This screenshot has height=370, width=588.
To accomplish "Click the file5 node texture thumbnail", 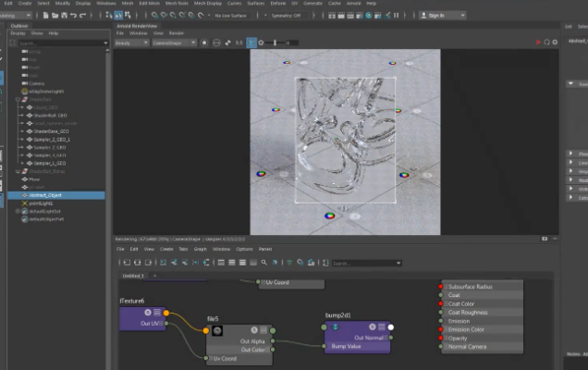I will (x=216, y=331).
